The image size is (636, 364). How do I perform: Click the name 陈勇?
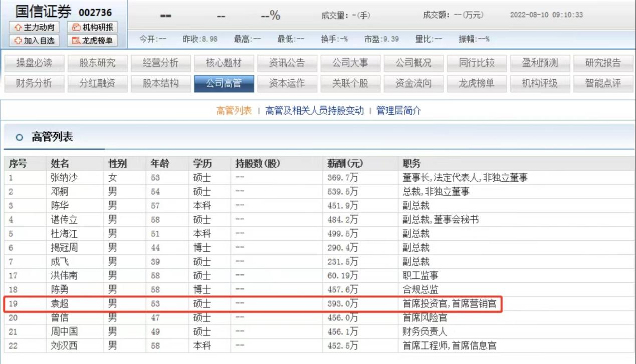click(x=60, y=290)
